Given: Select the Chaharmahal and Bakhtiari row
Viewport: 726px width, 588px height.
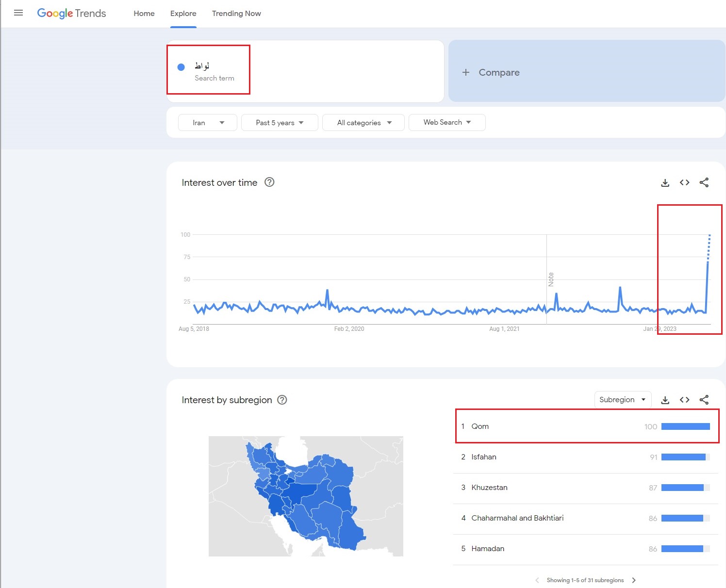Looking at the screenshot, I should [586, 518].
